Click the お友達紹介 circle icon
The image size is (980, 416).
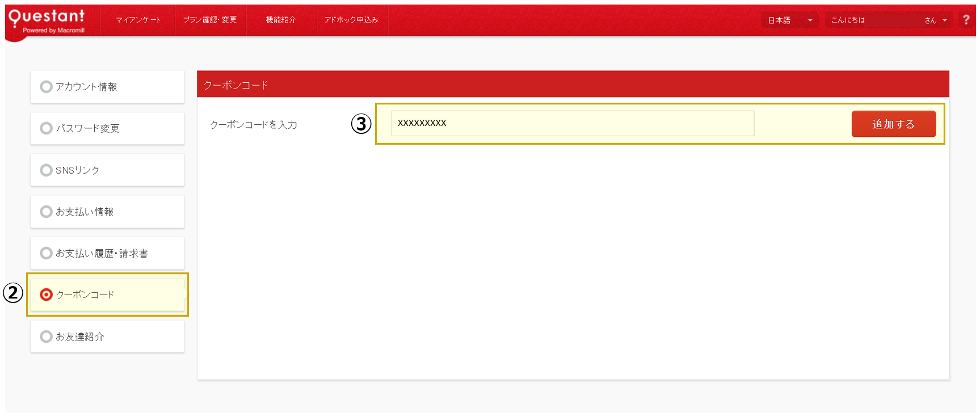click(46, 337)
